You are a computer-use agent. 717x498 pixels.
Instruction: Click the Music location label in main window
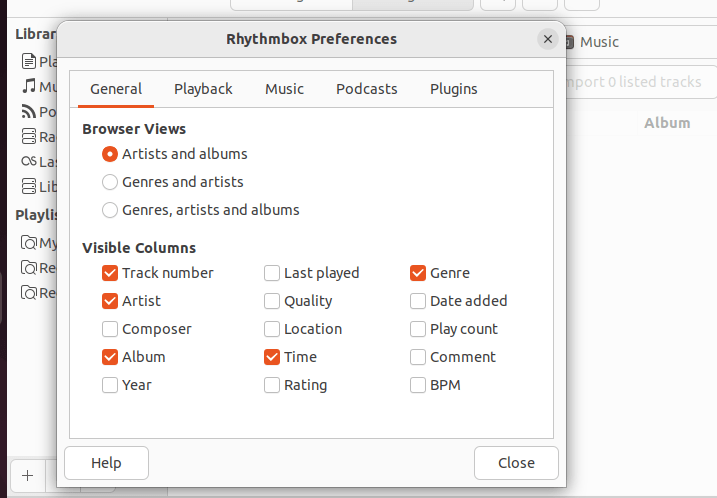[x=599, y=42]
